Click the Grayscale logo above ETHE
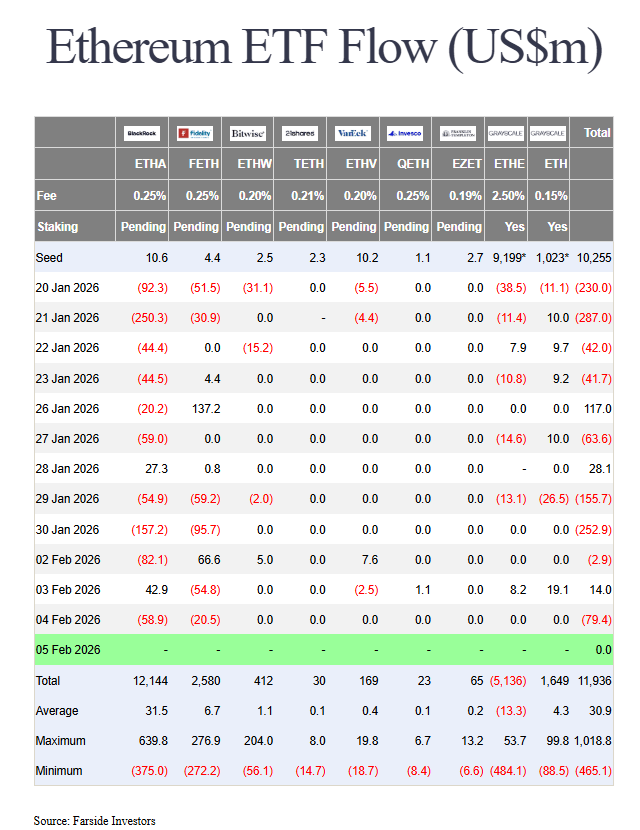The width and height of the screenshot is (640, 830). [506, 133]
